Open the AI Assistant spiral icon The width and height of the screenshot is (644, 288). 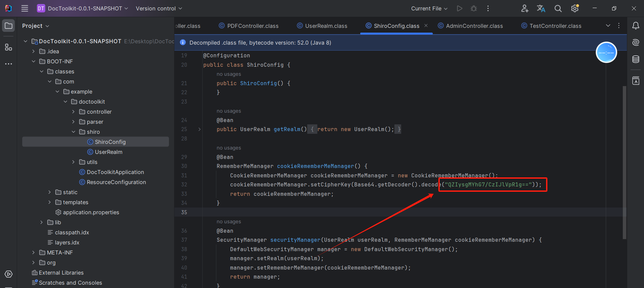click(636, 42)
